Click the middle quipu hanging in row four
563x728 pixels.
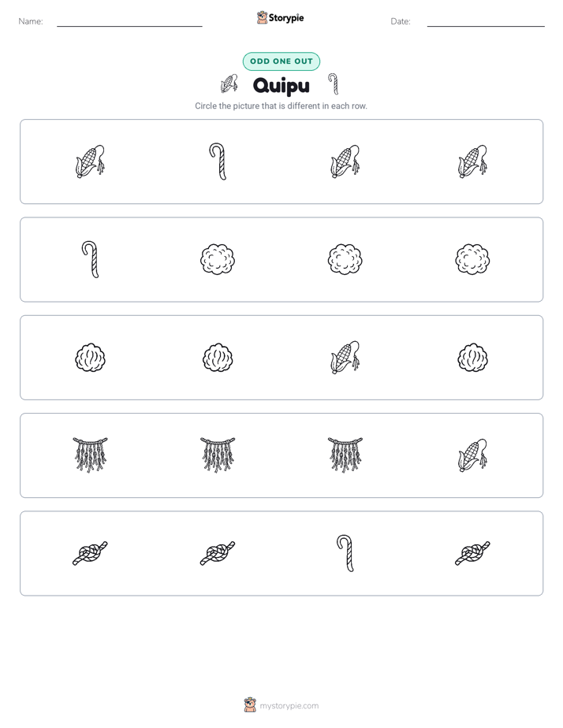(x=218, y=455)
